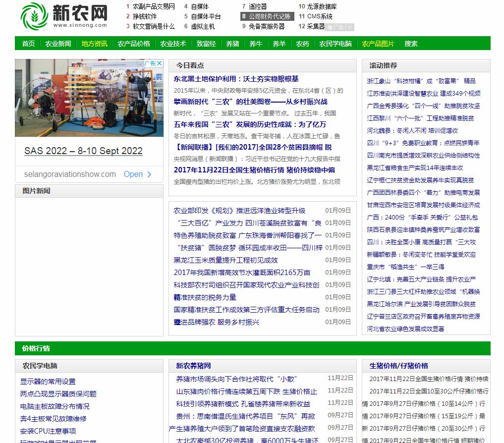Click the 新农网 logo

click(x=63, y=16)
